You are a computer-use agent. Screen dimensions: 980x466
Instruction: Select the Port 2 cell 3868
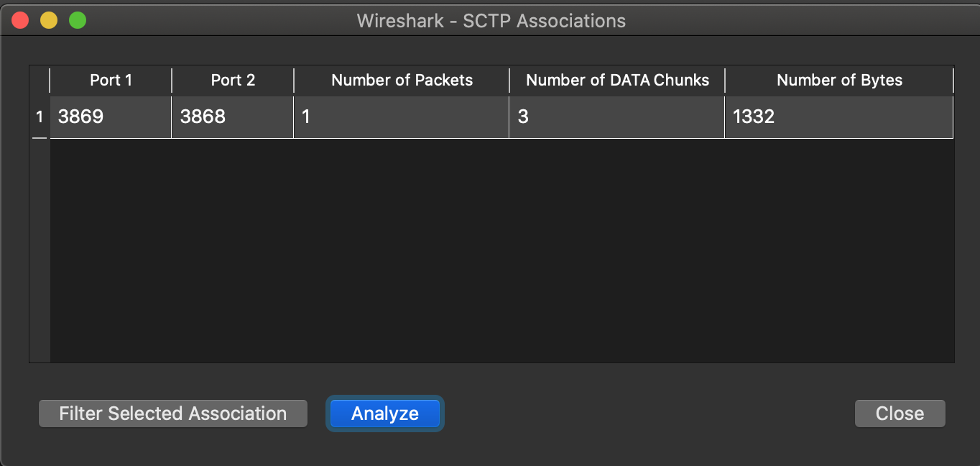(x=233, y=116)
